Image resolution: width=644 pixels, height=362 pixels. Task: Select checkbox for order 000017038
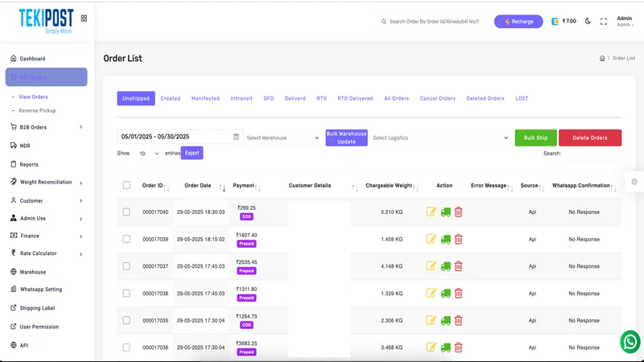tap(126, 293)
